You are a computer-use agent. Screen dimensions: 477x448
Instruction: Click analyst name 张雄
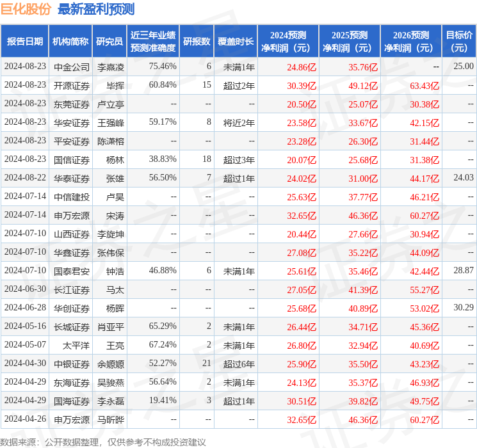coord(115,179)
